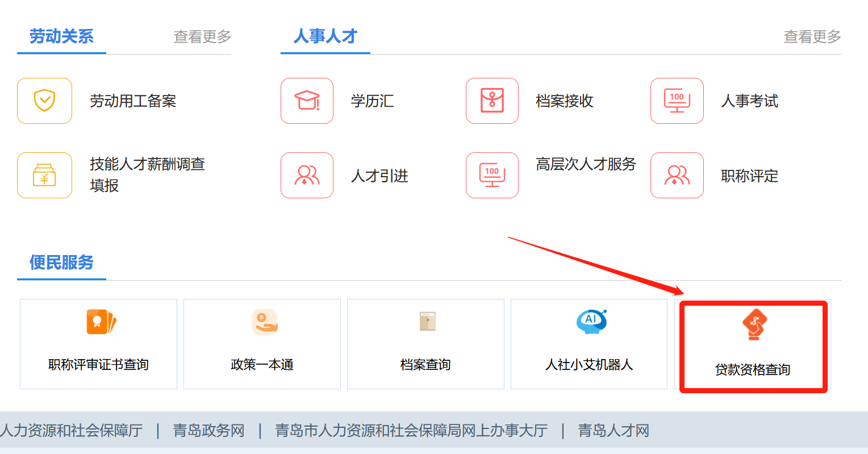
Task: Switch to the 人事人才 tab
Action: [x=325, y=36]
